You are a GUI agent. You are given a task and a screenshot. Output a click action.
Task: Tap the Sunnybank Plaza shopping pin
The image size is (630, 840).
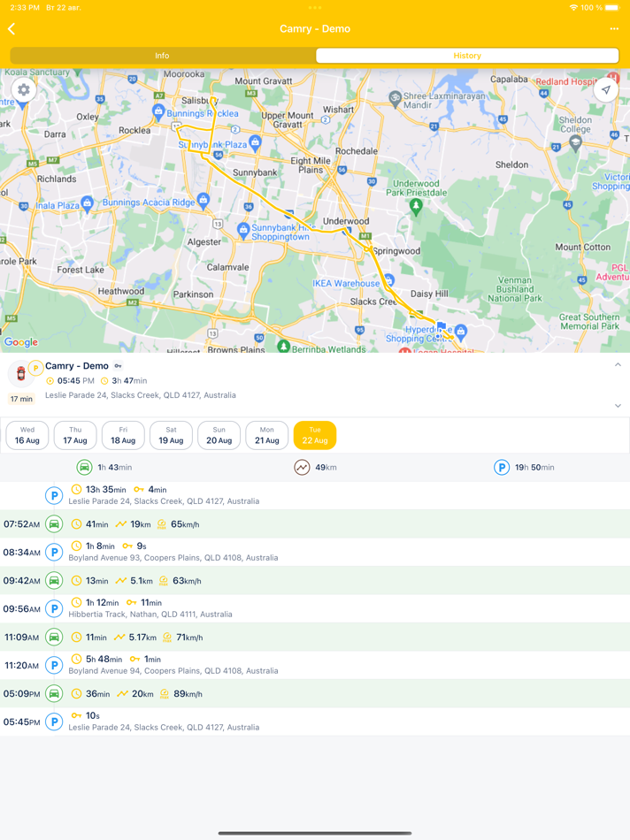point(255,142)
